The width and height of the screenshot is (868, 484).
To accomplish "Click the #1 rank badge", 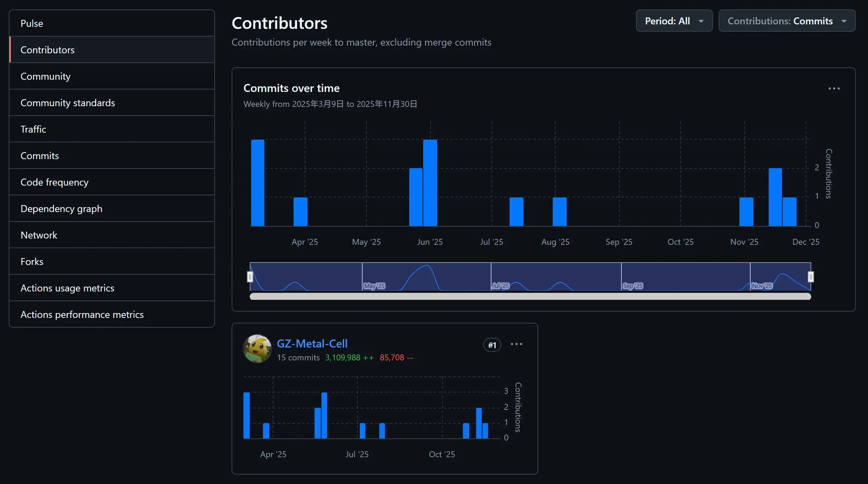I will 492,345.
